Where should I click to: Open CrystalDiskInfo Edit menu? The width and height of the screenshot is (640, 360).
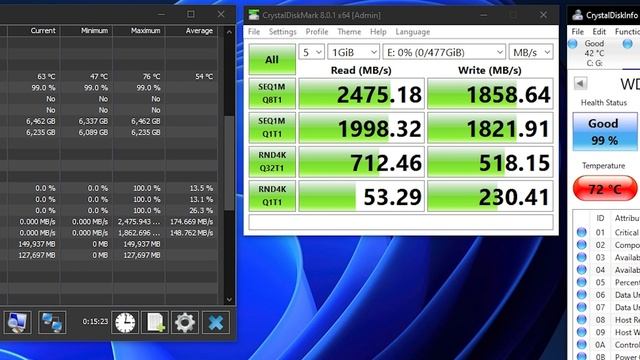tap(599, 32)
